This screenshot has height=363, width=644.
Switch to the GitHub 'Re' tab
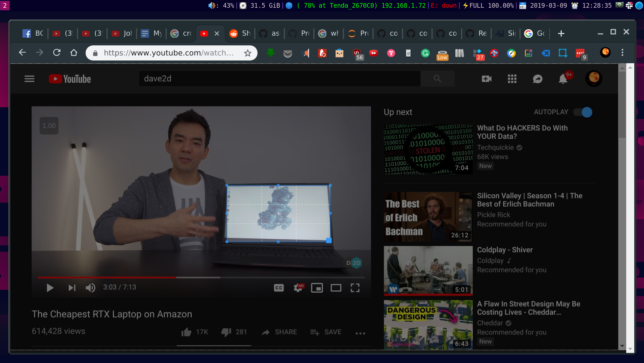click(x=476, y=33)
